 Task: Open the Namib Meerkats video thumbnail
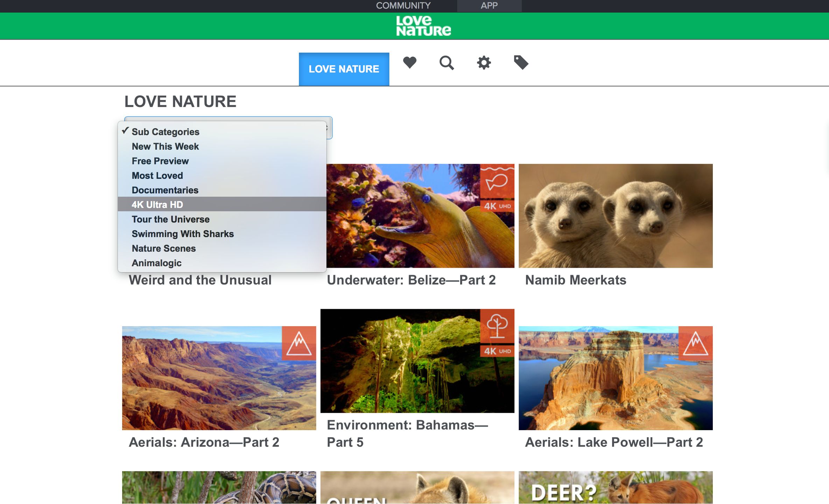(x=615, y=216)
